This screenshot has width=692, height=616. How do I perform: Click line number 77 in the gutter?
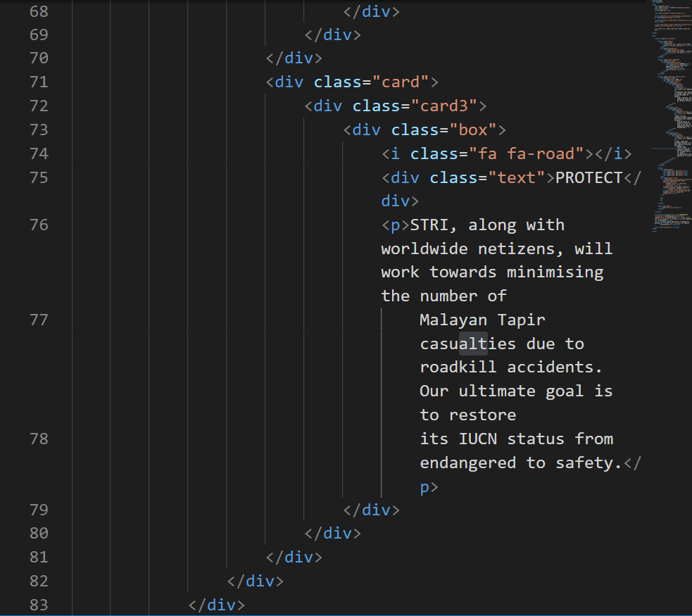coord(39,320)
